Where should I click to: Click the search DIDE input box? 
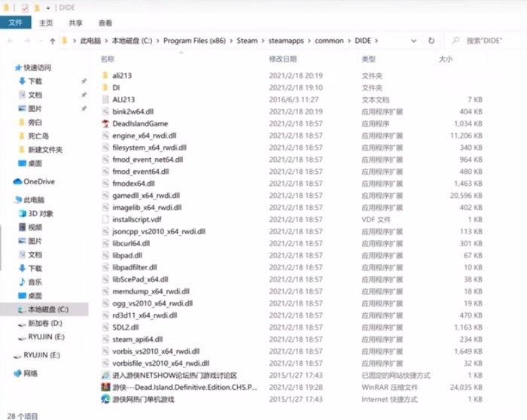tap(487, 41)
